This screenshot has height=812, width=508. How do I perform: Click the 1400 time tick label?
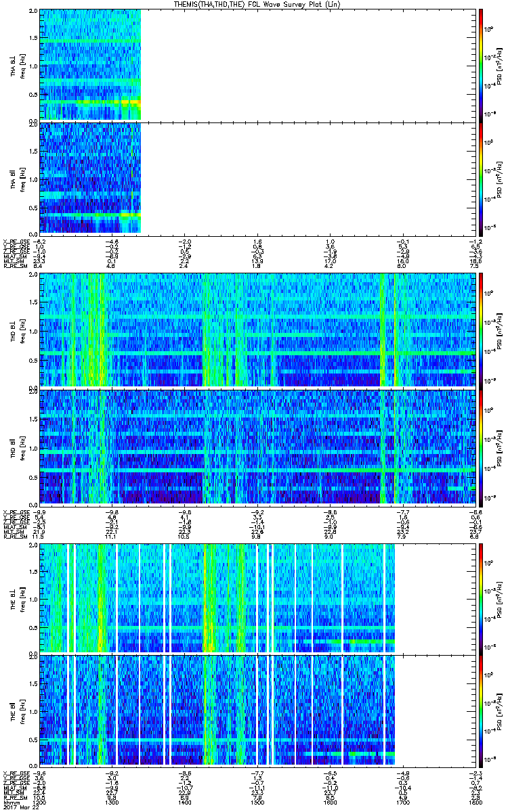[x=185, y=801]
